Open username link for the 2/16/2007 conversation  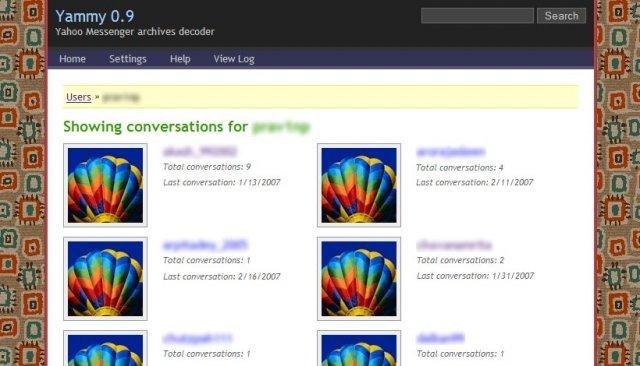(x=205, y=245)
